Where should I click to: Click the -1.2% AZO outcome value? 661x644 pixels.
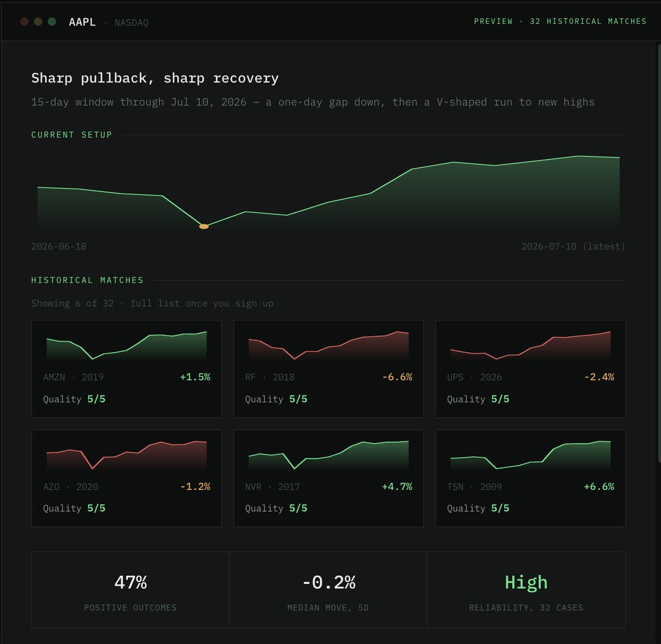click(195, 487)
